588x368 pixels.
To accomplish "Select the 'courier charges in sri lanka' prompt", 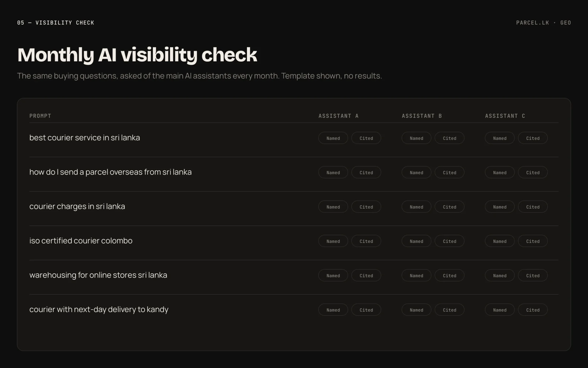I will (x=77, y=206).
